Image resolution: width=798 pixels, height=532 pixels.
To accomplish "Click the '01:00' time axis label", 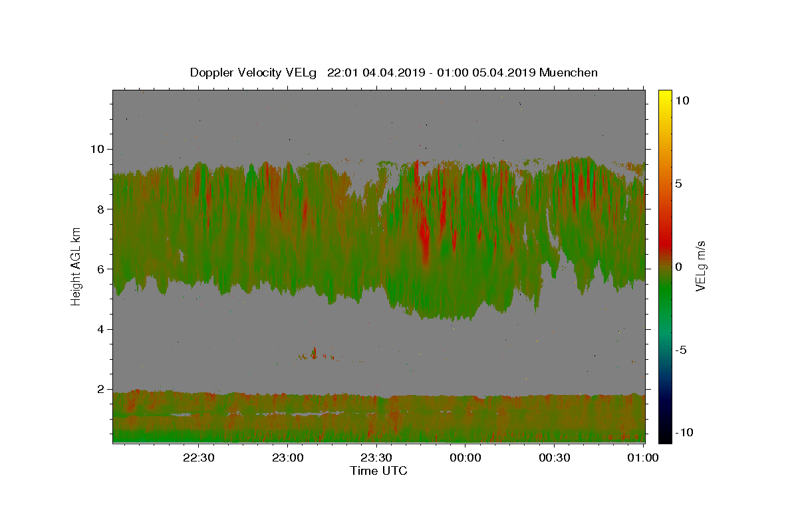I will (x=643, y=458).
